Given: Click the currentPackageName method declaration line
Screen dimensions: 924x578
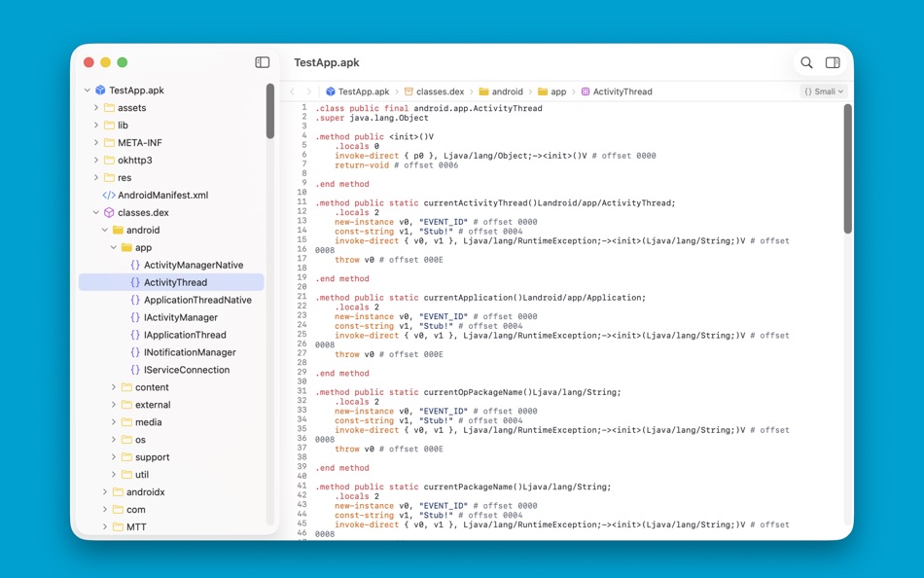Looking at the screenshot, I should 463,488.
